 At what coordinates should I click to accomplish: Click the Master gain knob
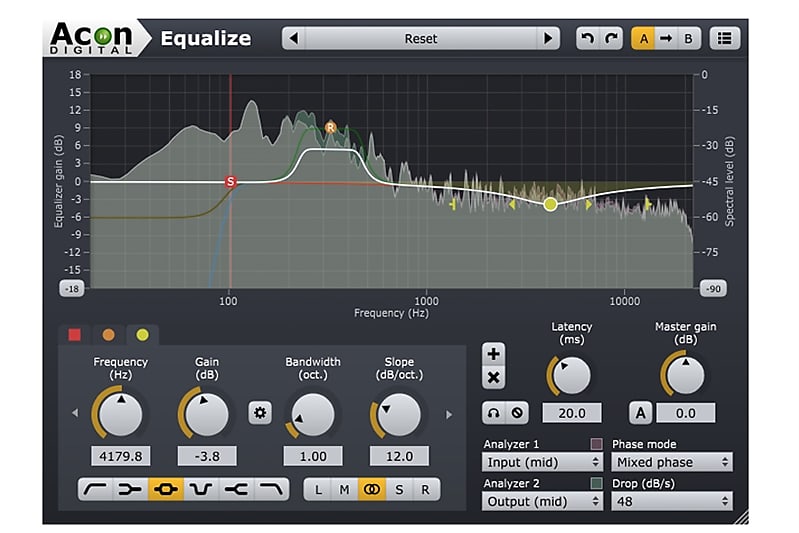click(685, 376)
